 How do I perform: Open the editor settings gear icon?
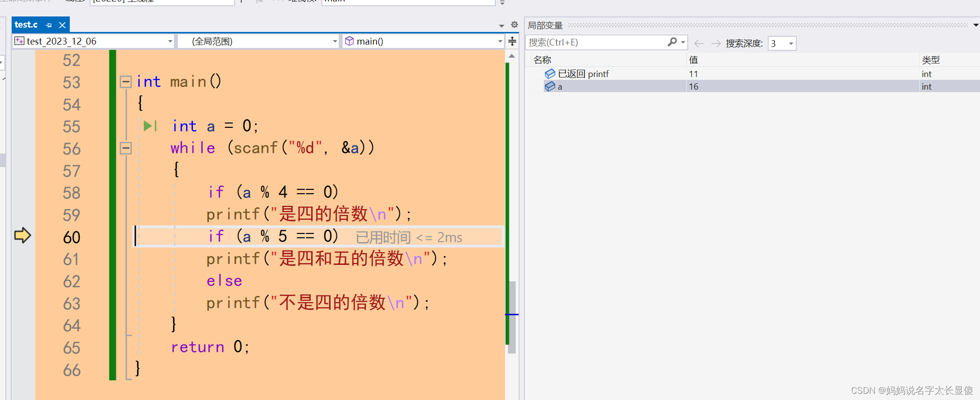[x=514, y=25]
